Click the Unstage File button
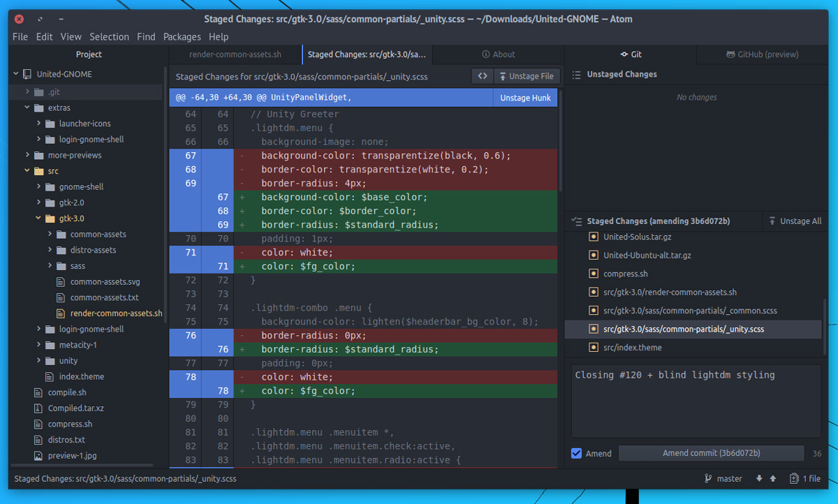838x504 pixels. click(x=526, y=76)
